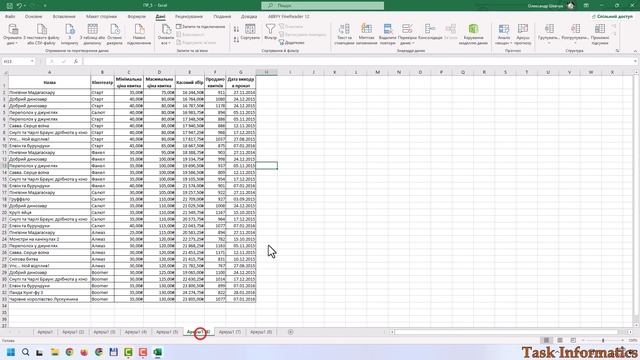
Task: Open Recent Sources (Останні джерела)
Action: (x=115, y=34)
